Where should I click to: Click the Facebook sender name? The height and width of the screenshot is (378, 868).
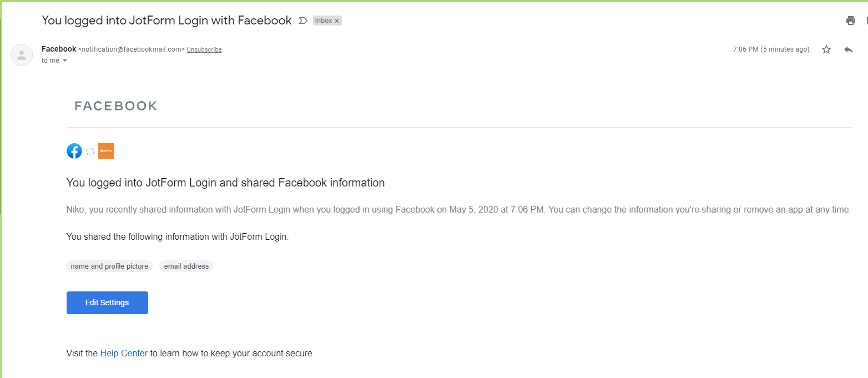click(x=58, y=49)
